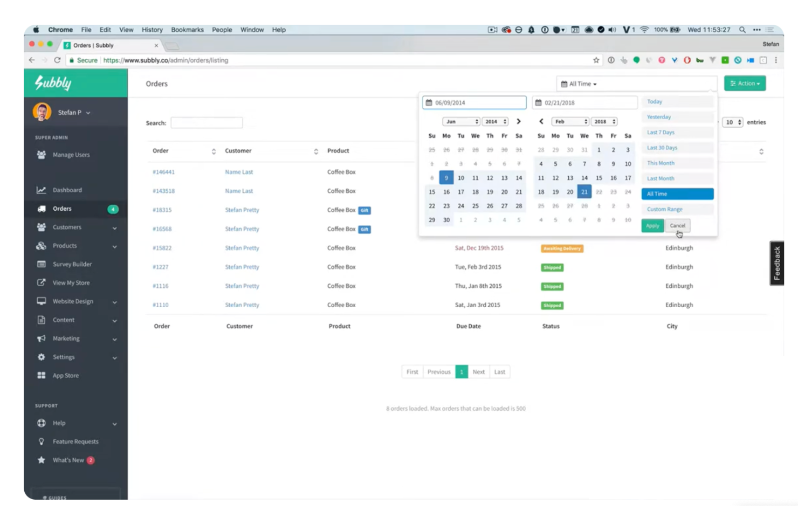
Task: Open the Bookmarks menu in the menu bar
Action: tap(187, 30)
